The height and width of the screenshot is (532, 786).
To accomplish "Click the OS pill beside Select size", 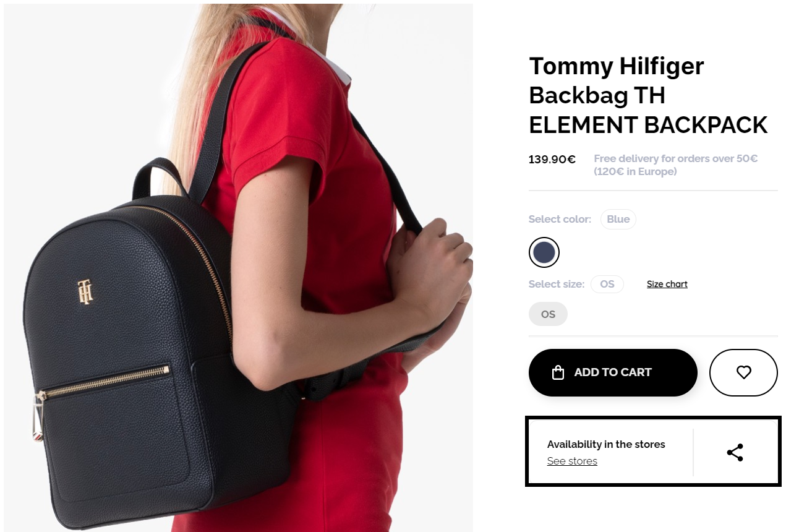I will pos(607,284).
